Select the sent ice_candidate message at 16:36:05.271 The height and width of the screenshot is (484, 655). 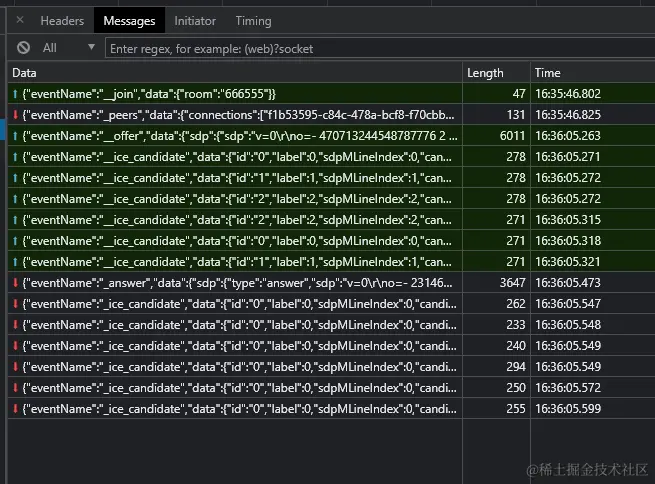click(x=331, y=157)
